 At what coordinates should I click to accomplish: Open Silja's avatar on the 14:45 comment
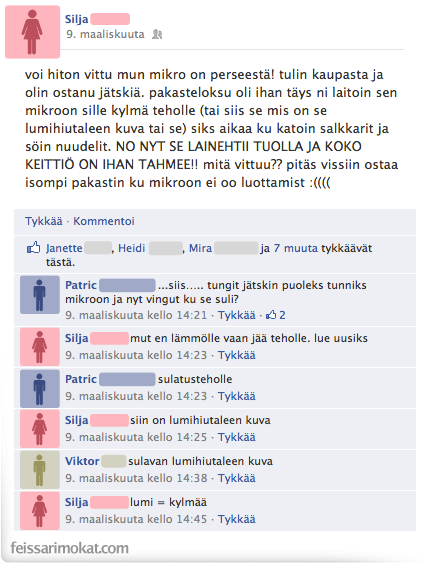click(40, 511)
